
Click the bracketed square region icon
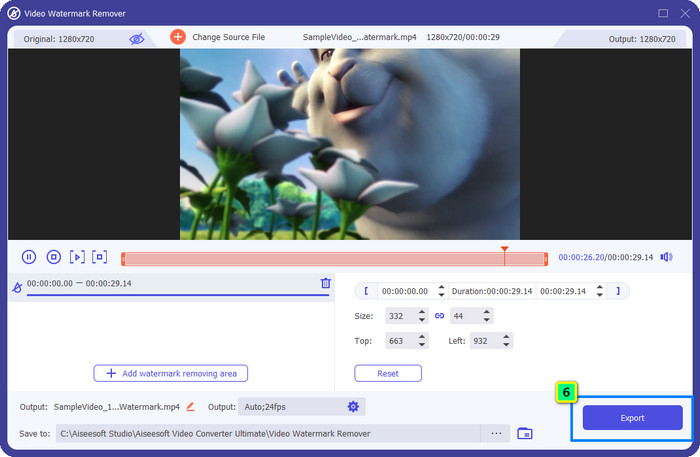point(100,257)
